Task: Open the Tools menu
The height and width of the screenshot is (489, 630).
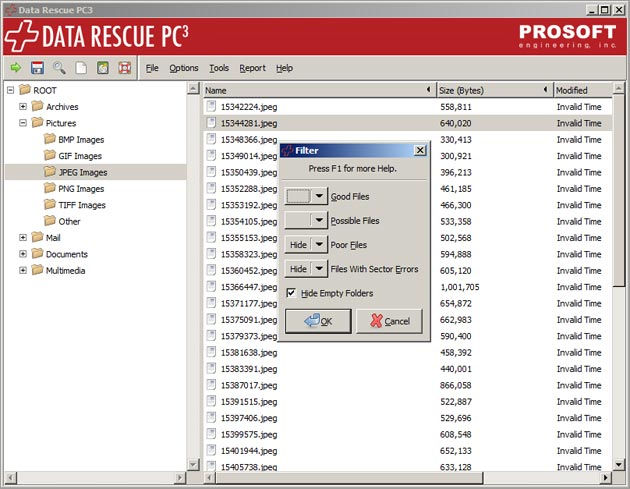Action: point(219,68)
